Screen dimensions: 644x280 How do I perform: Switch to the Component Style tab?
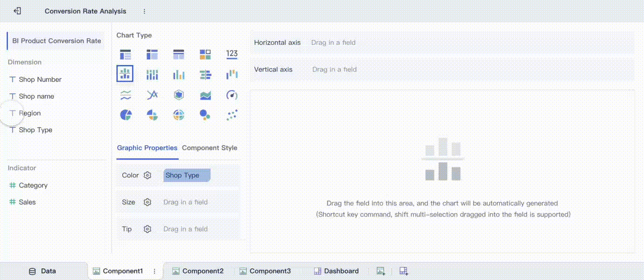210,148
